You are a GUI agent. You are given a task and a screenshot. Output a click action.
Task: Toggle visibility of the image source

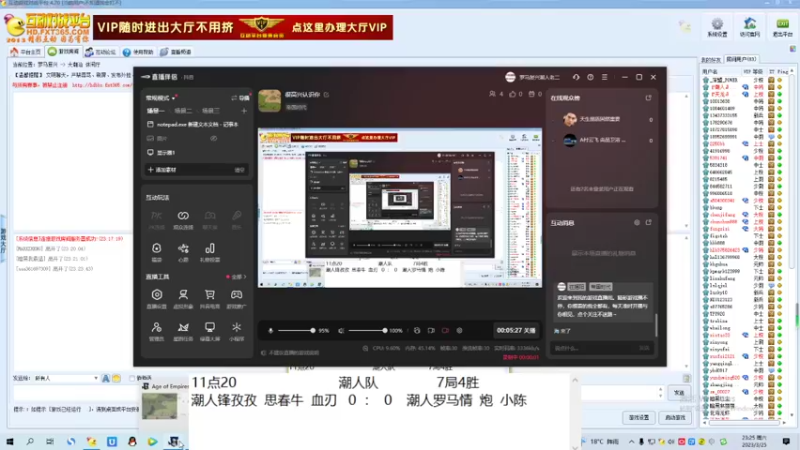point(214,138)
